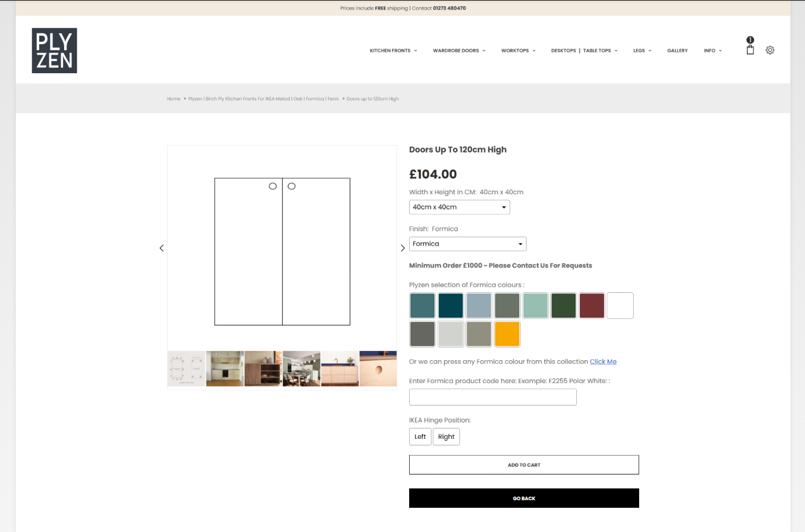Expand the Wardrobe Doors menu

point(459,51)
